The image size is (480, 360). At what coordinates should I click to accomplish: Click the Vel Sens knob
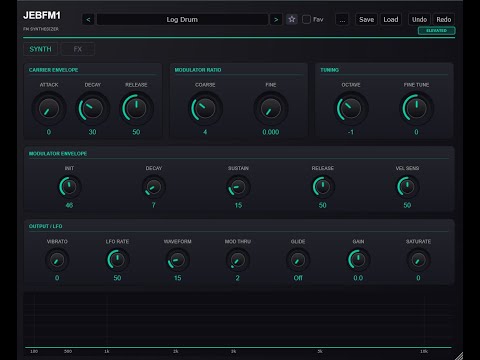[x=407, y=187]
